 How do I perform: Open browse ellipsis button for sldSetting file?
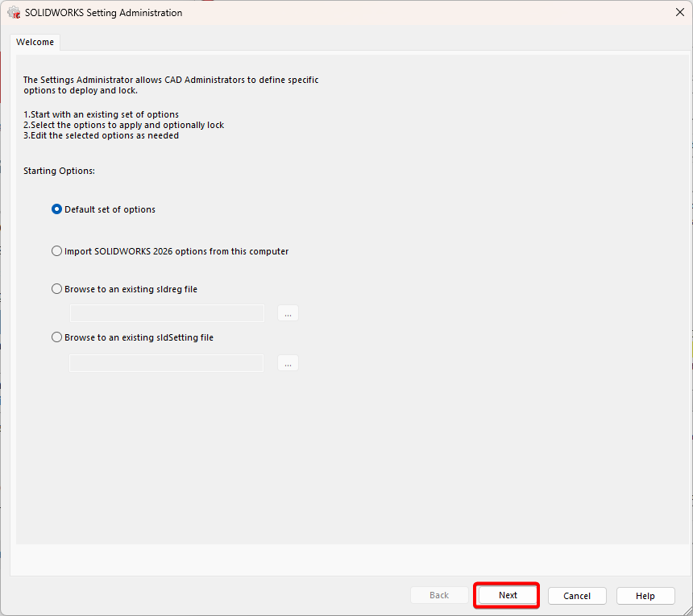point(288,363)
